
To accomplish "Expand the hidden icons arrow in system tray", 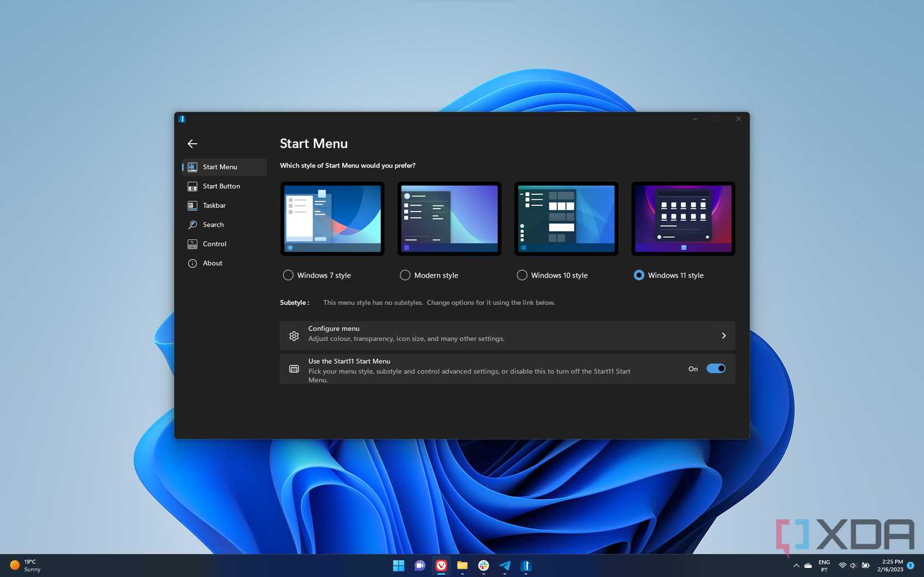I will 796,565.
